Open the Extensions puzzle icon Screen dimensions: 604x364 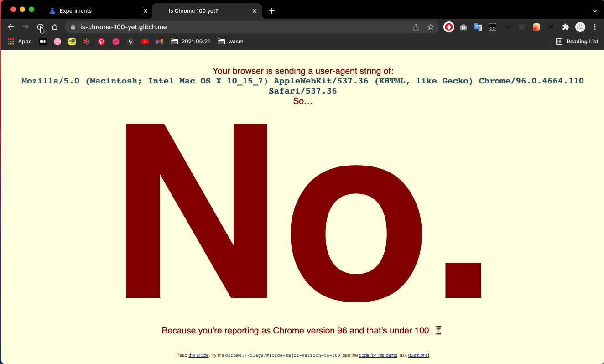point(566,27)
